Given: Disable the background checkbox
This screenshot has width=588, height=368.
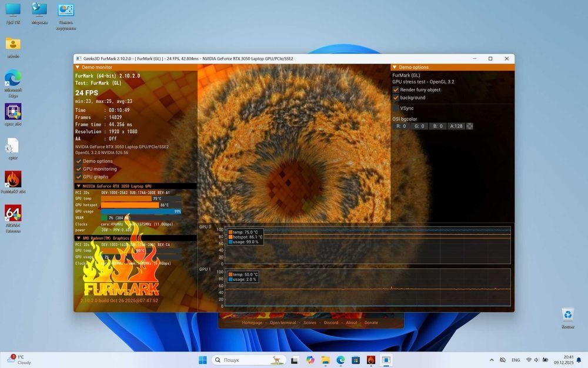Looking at the screenshot, I should (396, 98).
